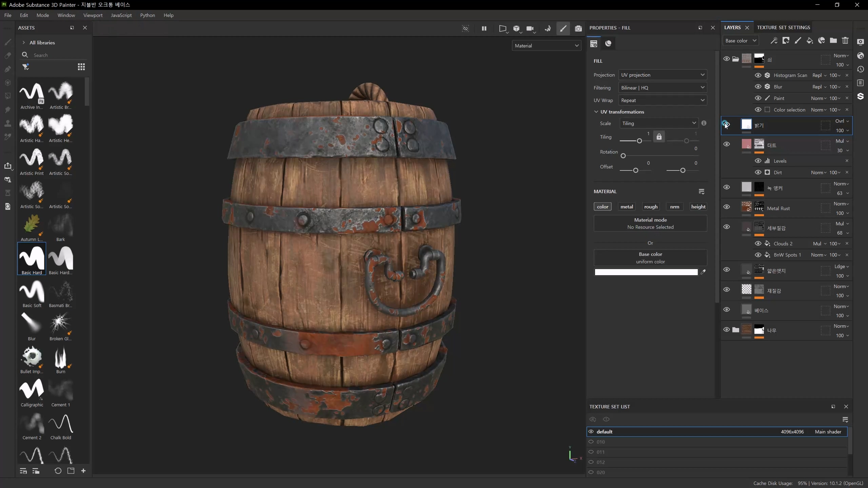868x488 pixels.
Task: Toggle visibility of the Histogram Scan effect
Action: (758, 75)
